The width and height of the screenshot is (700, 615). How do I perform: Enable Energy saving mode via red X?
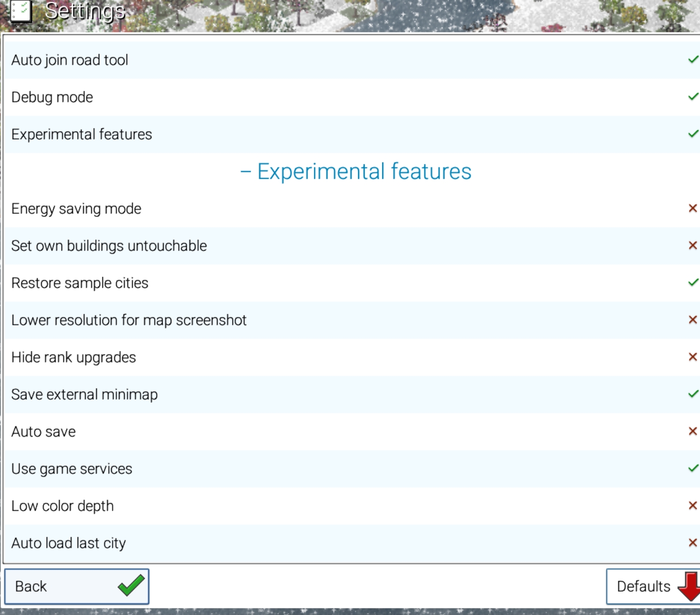coord(693,208)
